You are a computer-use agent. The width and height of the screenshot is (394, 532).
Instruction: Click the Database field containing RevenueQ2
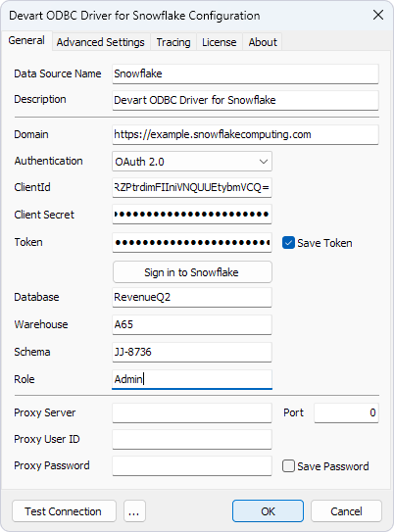point(192,297)
